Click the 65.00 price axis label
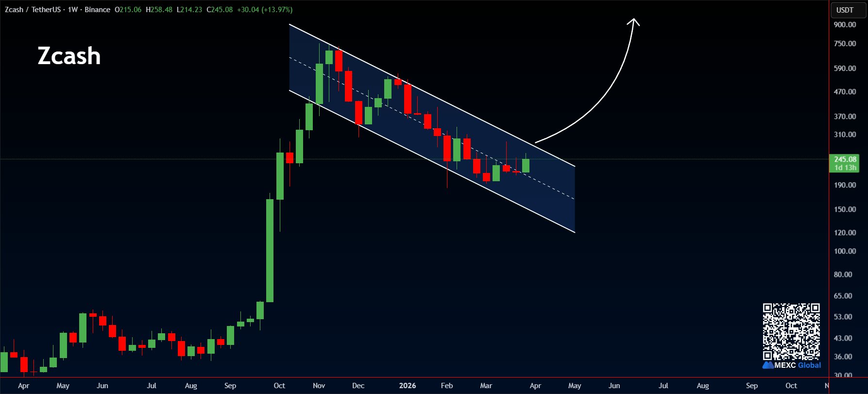Image resolution: width=868 pixels, height=394 pixels. click(843, 296)
